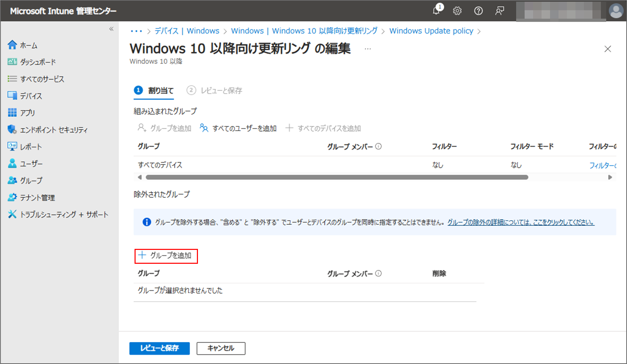Open the フィルター edit link in row
The image size is (627, 364).
603,165
